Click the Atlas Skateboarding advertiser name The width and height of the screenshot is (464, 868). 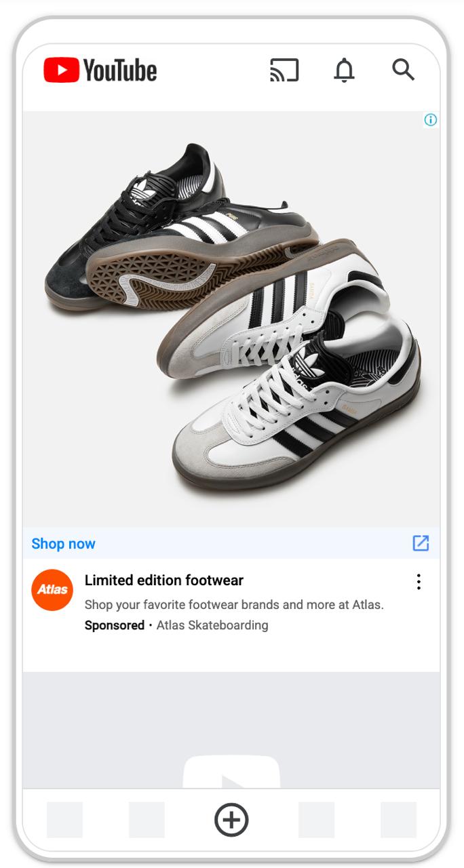click(212, 625)
